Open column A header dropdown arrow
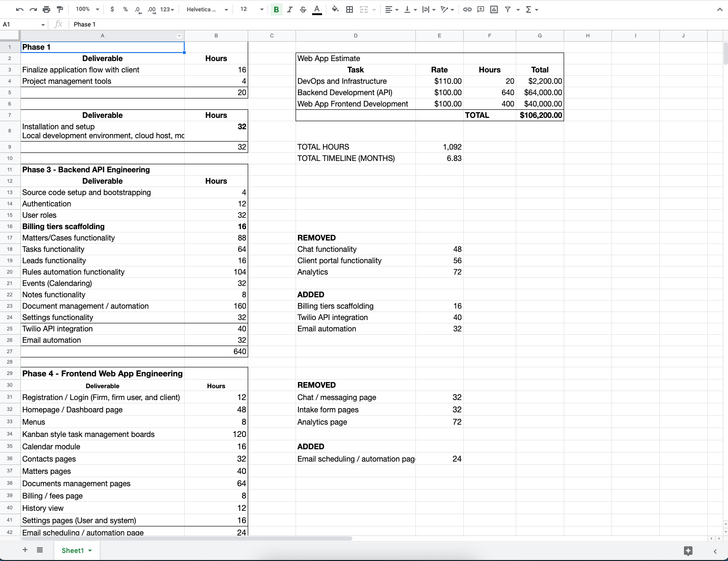Viewport: 728px width, 561px height. (179, 36)
